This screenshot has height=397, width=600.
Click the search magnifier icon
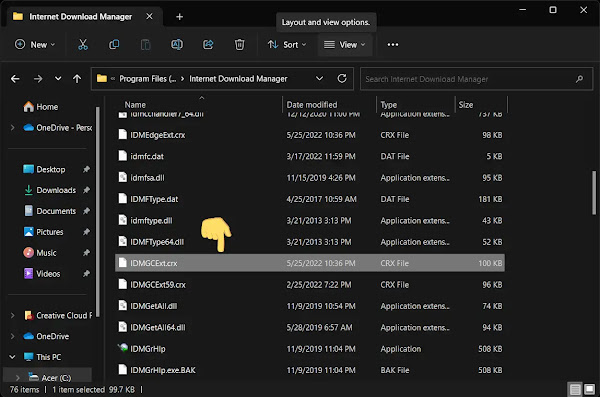click(579, 79)
